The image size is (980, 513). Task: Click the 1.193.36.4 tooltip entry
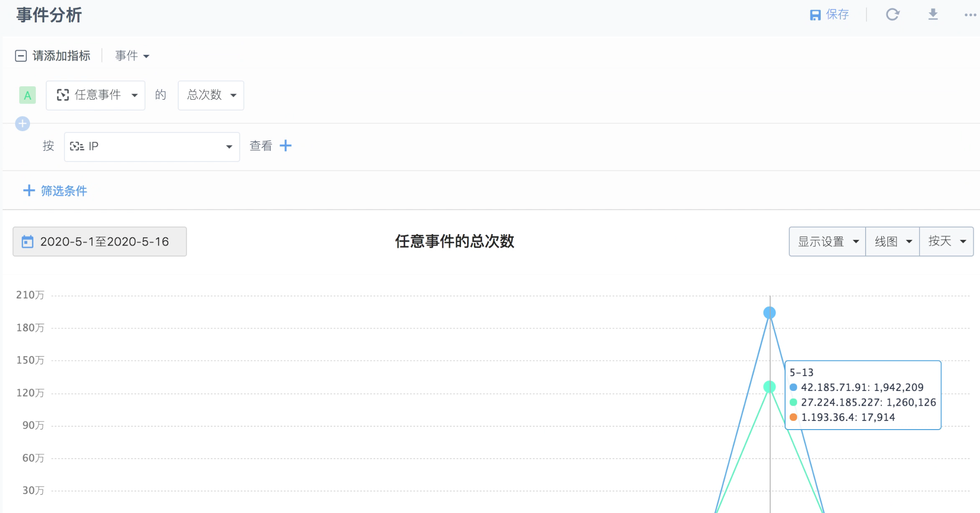pyautogui.click(x=842, y=417)
